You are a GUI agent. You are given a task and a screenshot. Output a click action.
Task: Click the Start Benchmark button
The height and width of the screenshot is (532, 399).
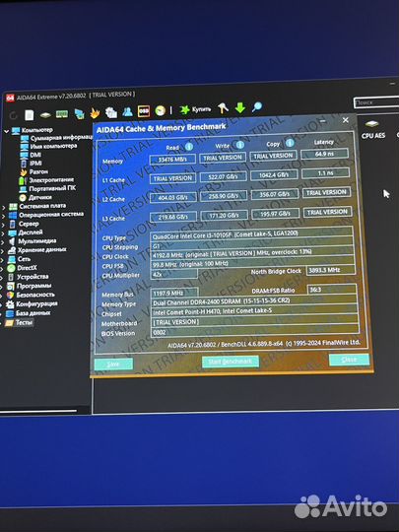coord(230,362)
